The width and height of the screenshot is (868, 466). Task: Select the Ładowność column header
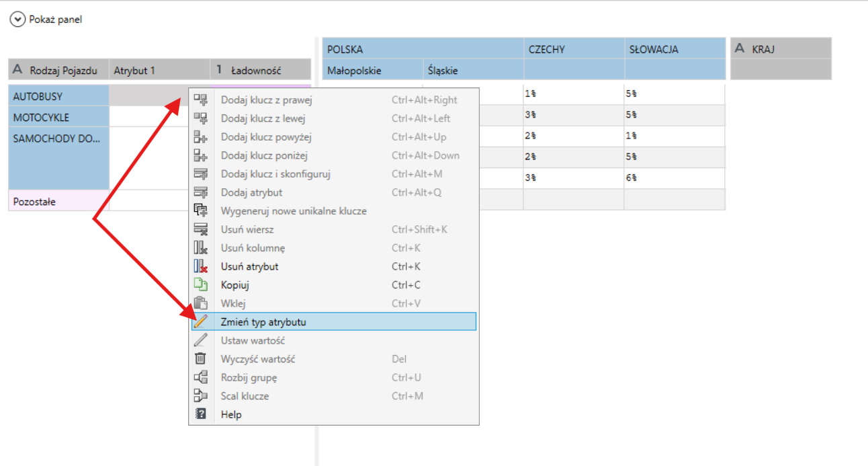pyautogui.click(x=261, y=70)
